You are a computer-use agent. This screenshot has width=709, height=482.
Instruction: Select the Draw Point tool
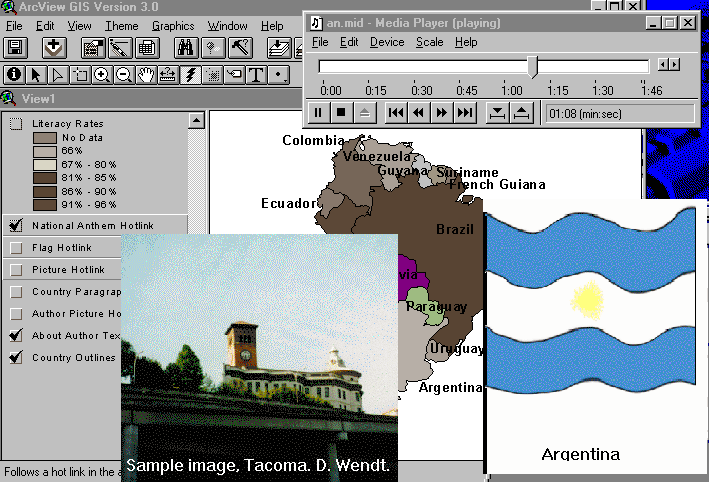(279, 75)
